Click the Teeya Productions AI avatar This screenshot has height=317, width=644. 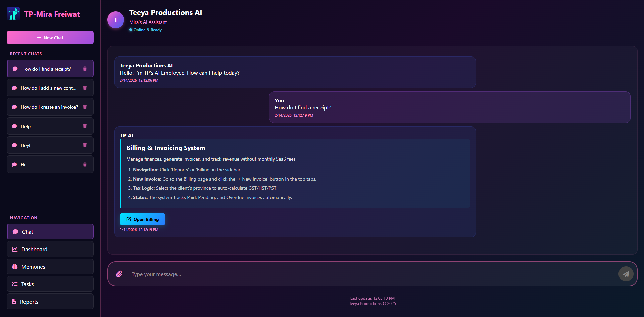point(115,19)
